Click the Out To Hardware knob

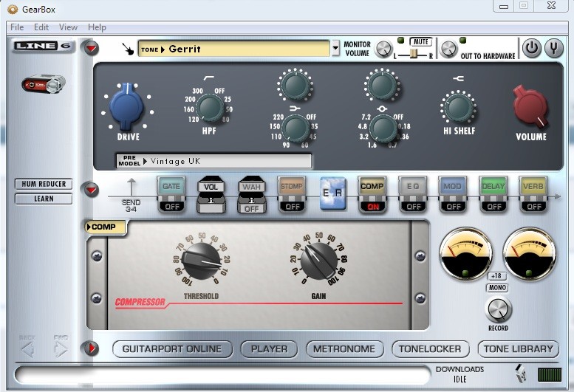click(x=448, y=49)
